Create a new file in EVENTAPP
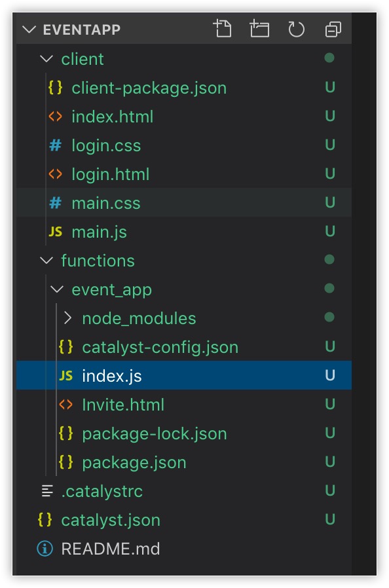Viewport: 389px width, 588px height. tap(223, 29)
